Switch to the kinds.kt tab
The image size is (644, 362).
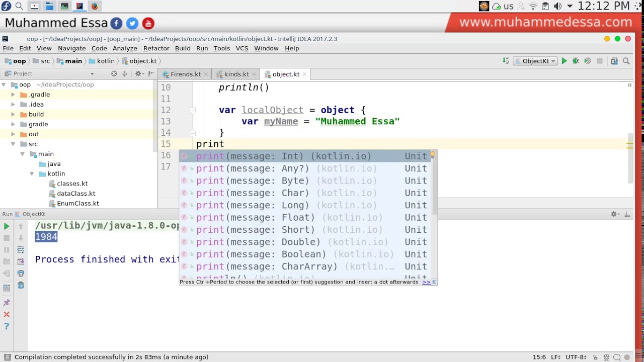(x=236, y=74)
